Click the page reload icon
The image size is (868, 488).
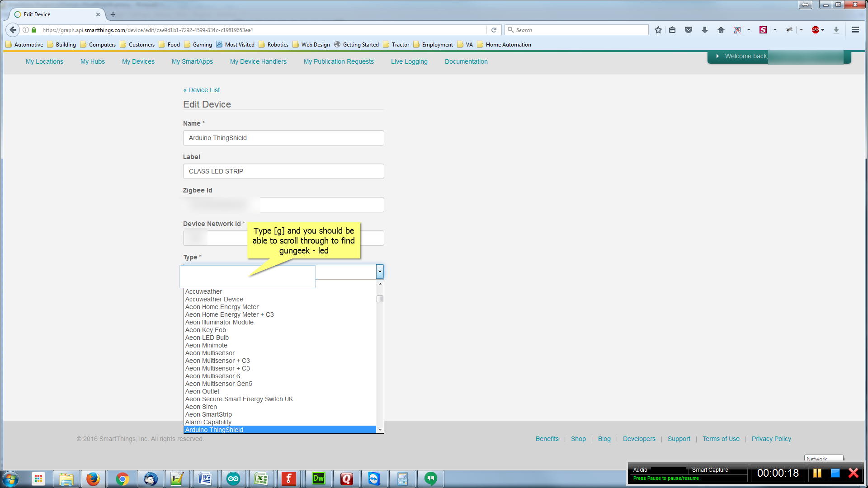pos(494,30)
